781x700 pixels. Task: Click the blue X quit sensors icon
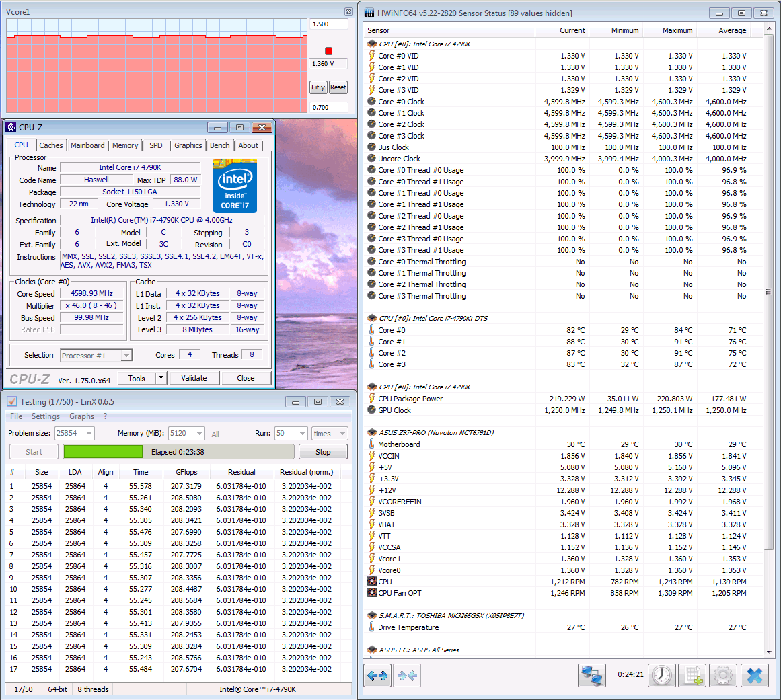(x=754, y=676)
